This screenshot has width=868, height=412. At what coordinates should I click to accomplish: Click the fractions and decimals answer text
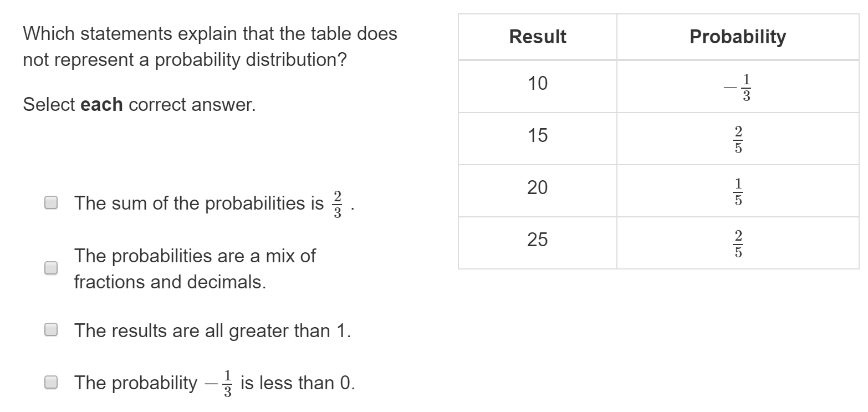coord(194,268)
